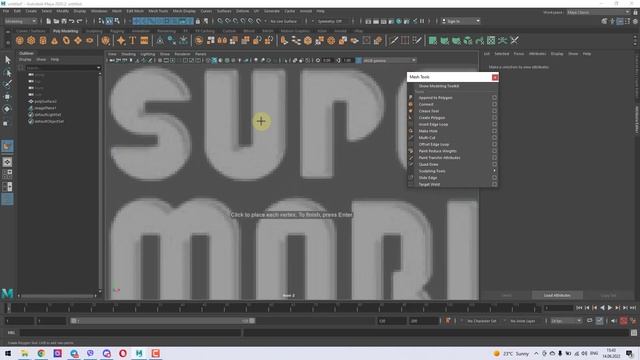Image resolution: width=640 pixels, height=360 pixels.
Task: Click the first green UV editor shelf icon
Action: click(x=433, y=40)
